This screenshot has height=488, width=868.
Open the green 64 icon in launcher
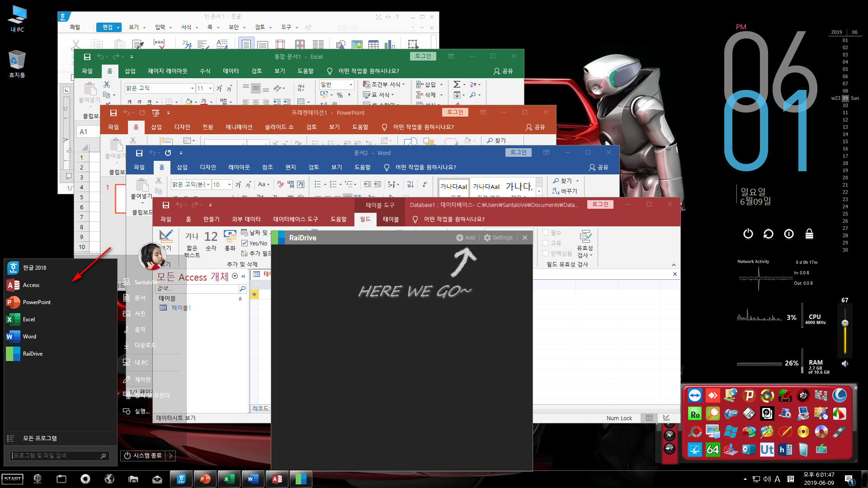(713, 450)
